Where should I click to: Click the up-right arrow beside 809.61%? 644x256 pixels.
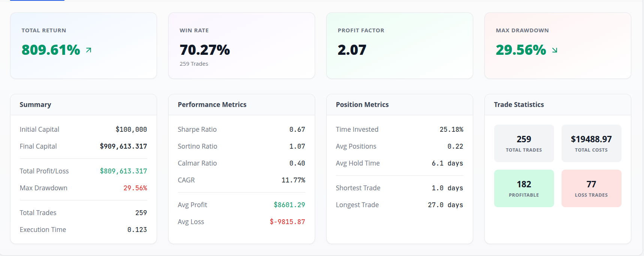[x=88, y=50]
